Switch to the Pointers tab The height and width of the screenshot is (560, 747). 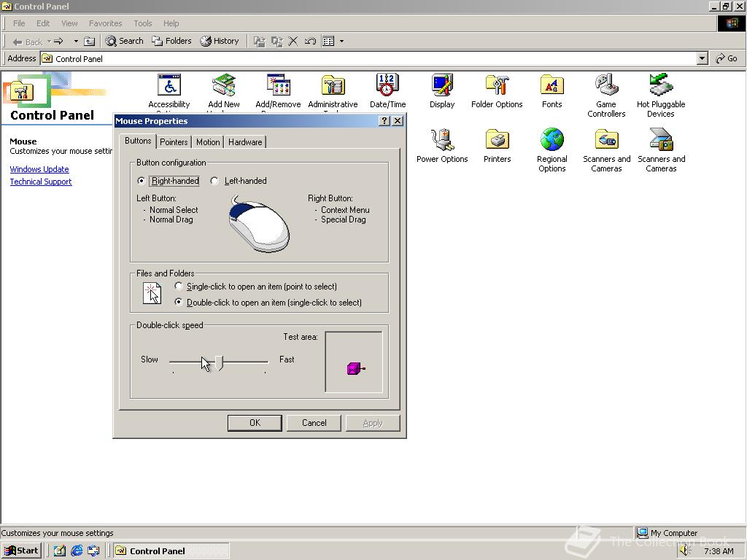click(174, 142)
